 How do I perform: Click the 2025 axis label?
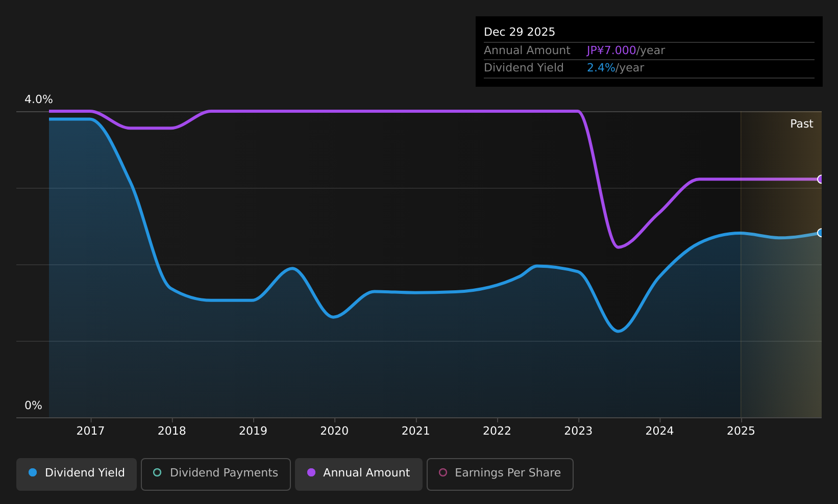point(741,431)
